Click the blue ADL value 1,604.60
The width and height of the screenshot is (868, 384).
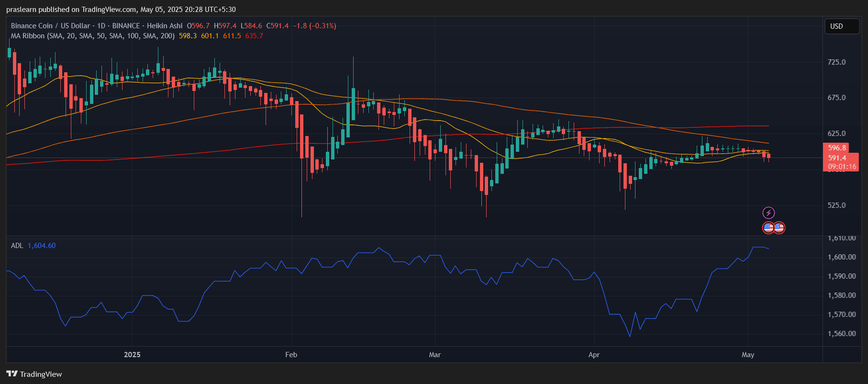[42, 246]
